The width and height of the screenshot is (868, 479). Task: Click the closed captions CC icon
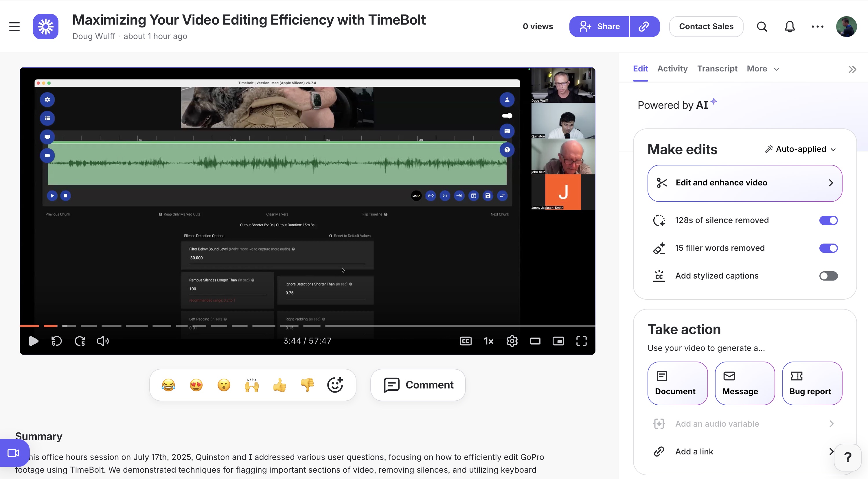click(x=465, y=341)
